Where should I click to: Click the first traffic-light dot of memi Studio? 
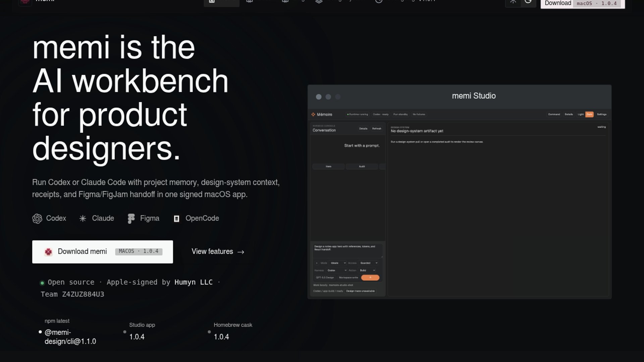coord(319,97)
